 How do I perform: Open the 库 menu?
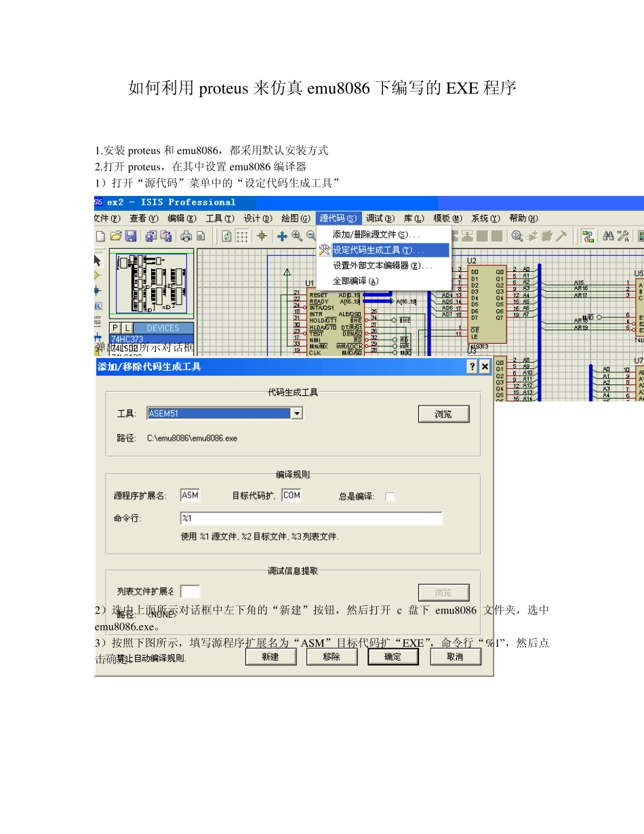pyautogui.click(x=413, y=218)
